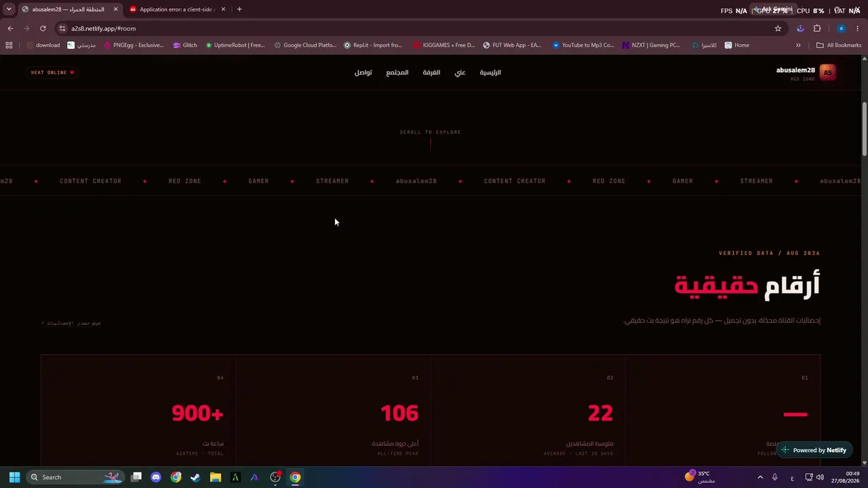Viewport: 868px width, 488px height.
Task: Open the Home bookmark
Action: click(x=737, y=45)
